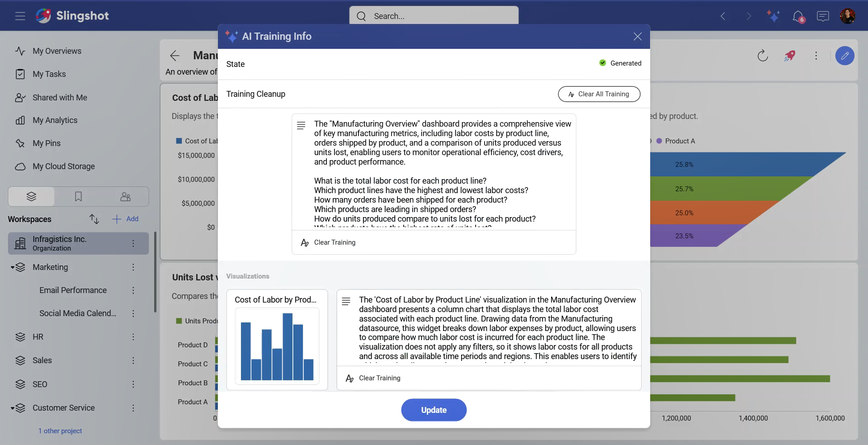This screenshot has height=445, width=868.
Task: Open the HR workspace
Action: pos(38,337)
